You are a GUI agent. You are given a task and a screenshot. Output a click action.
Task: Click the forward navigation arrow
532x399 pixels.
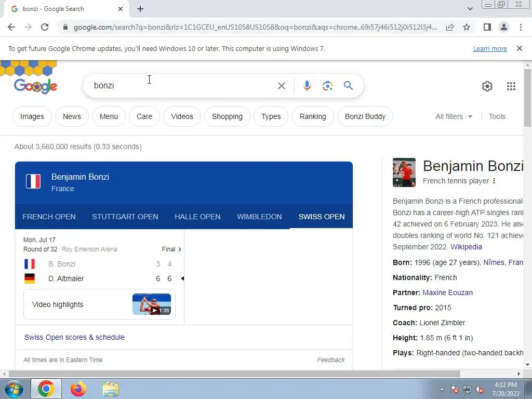(x=28, y=27)
